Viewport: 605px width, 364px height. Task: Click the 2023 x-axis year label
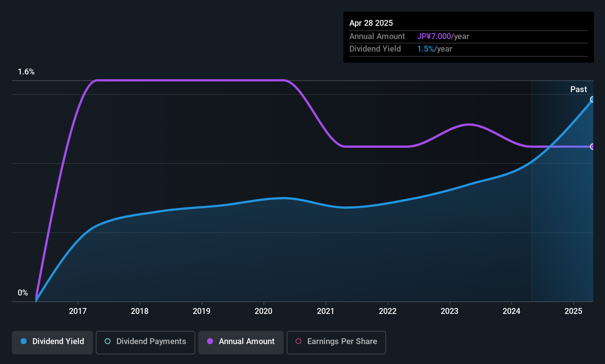(x=450, y=311)
